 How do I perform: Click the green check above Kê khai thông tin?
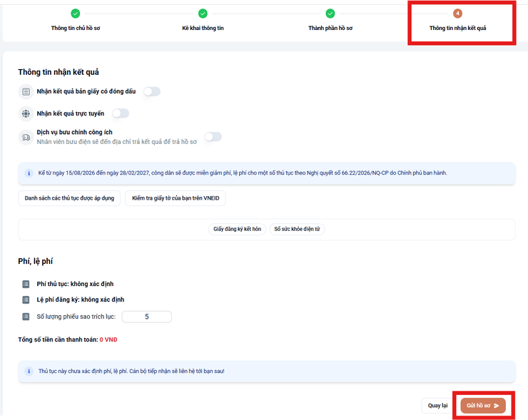click(x=203, y=14)
